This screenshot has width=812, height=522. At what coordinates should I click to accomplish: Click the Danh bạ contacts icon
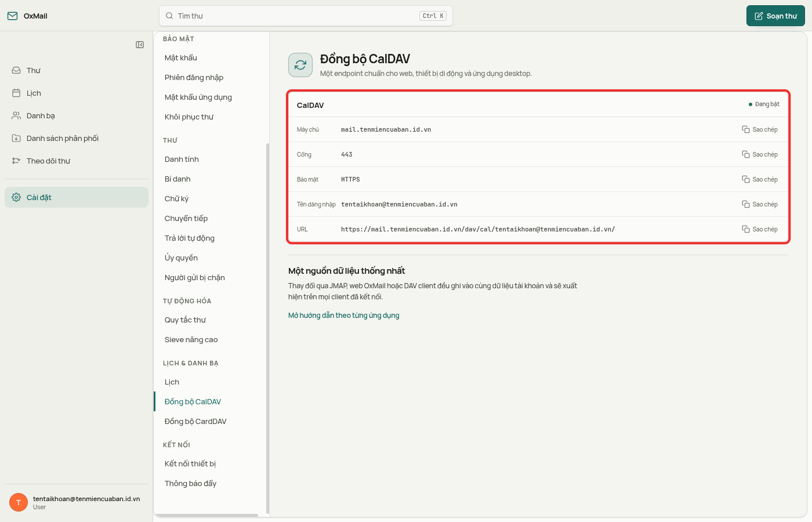pos(16,115)
